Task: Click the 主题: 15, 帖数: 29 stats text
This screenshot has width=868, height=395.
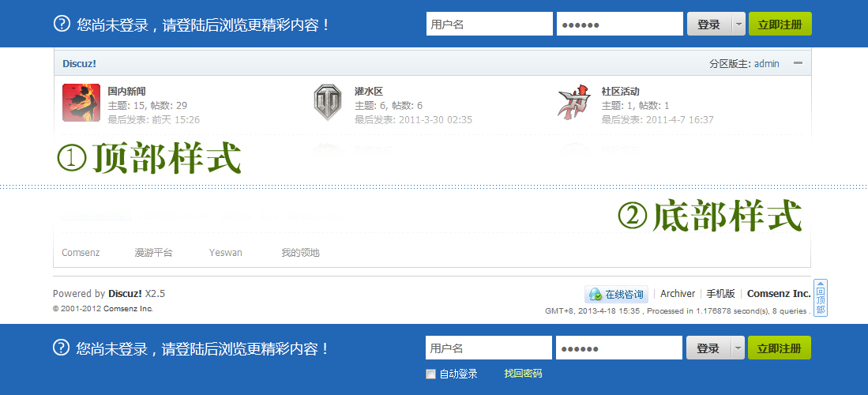Action: pyautogui.click(x=148, y=105)
